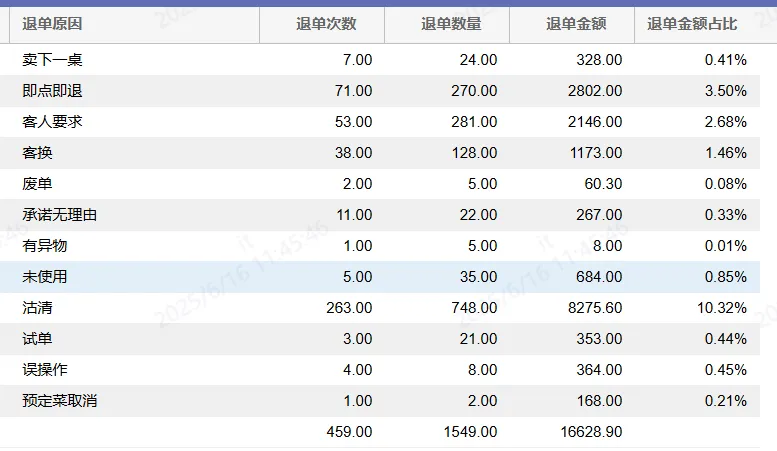The height and width of the screenshot is (451, 777).
Task: Sort by the 退单次数 column header
Action: click(326, 23)
